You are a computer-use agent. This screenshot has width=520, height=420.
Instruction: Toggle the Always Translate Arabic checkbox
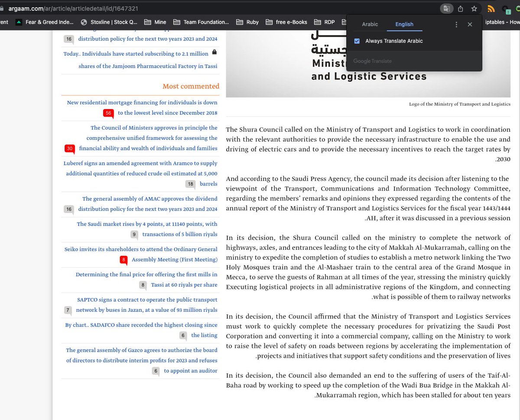[x=357, y=41]
